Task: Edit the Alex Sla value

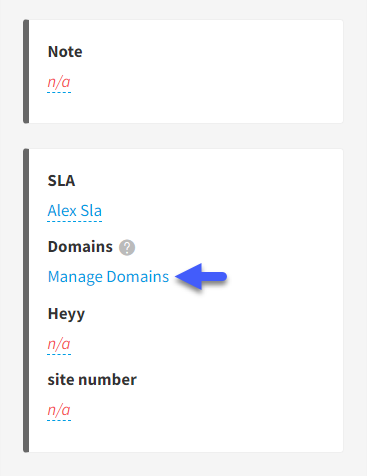Action: (75, 211)
